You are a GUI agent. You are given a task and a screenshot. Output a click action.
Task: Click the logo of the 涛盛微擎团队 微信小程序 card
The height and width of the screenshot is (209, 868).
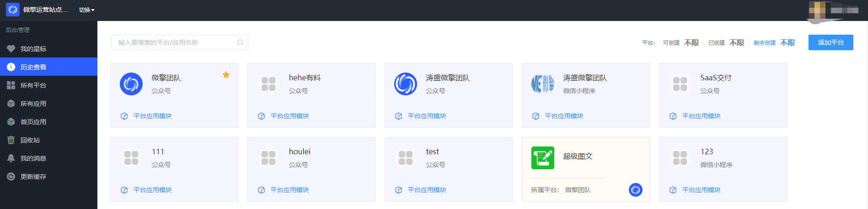point(543,84)
